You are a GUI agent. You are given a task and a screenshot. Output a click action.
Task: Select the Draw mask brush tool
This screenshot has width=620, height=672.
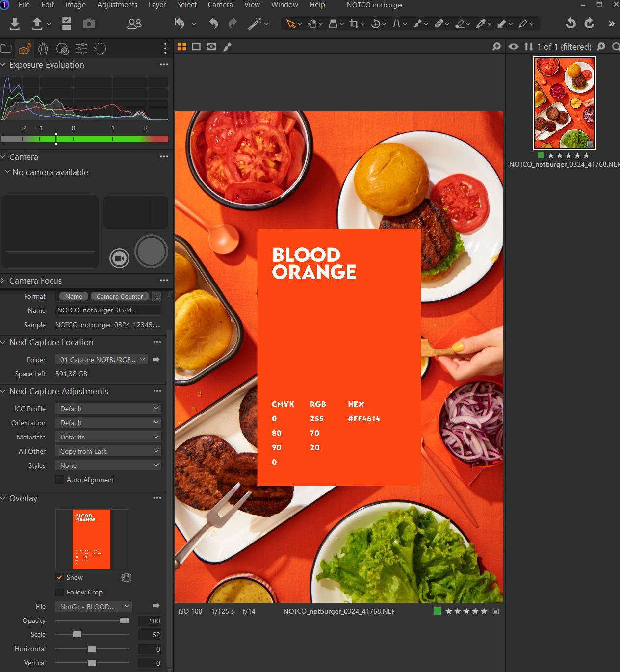[x=417, y=24]
